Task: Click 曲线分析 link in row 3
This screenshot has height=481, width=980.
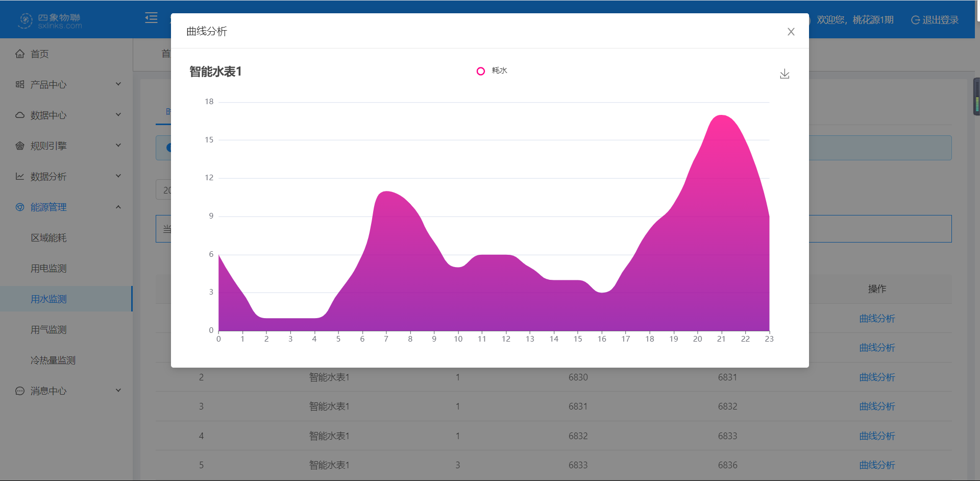Action: pyautogui.click(x=876, y=406)
